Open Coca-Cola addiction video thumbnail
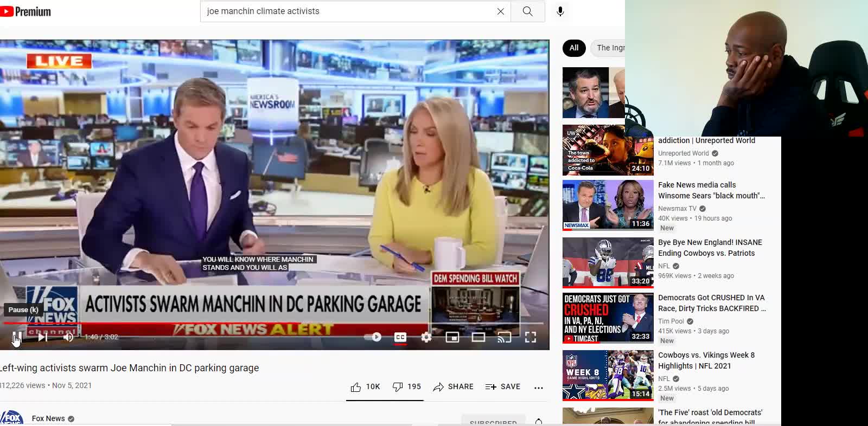868x426 pixels. click(608, 150)
